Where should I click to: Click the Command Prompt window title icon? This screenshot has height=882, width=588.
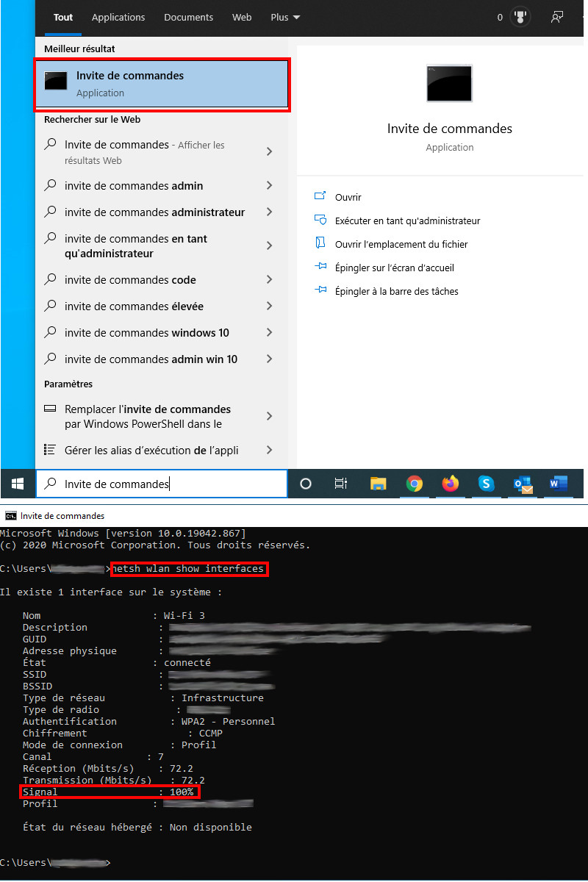10,516
